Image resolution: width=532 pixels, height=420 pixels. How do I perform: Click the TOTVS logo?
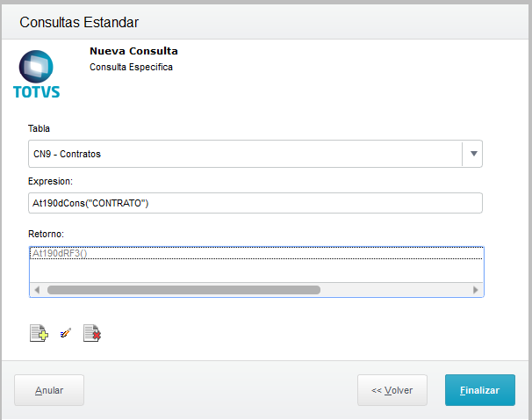click(36, 74)
